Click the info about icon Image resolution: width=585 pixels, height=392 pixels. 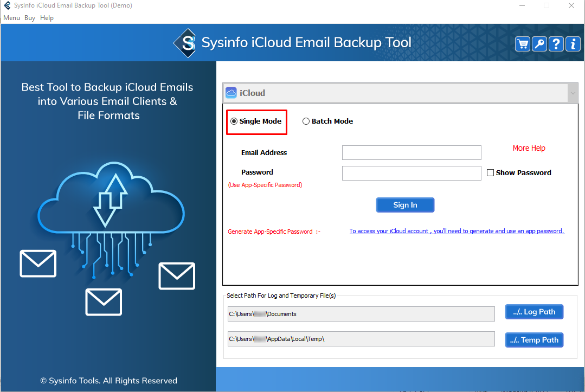pyautogui.click(x=573, y=44)
